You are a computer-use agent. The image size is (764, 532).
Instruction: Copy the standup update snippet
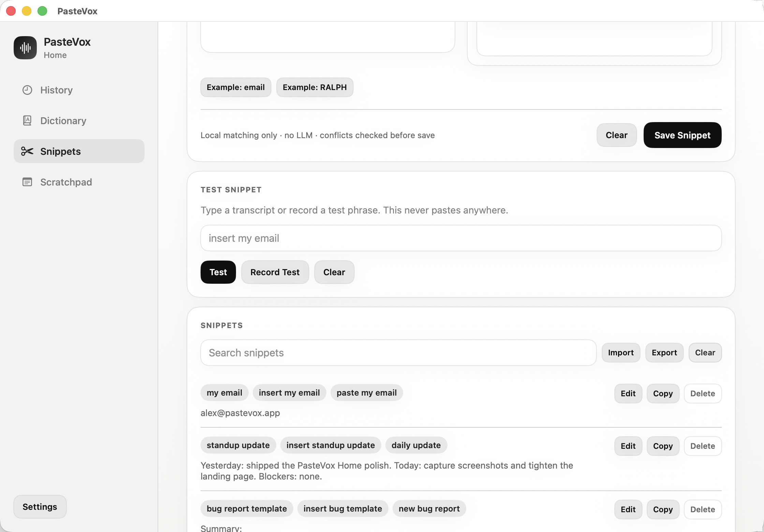(663, 446)
